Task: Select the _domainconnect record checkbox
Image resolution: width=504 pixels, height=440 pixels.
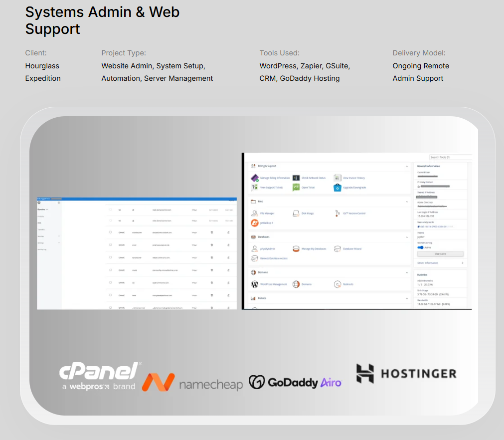Action: tap(110, 307)
